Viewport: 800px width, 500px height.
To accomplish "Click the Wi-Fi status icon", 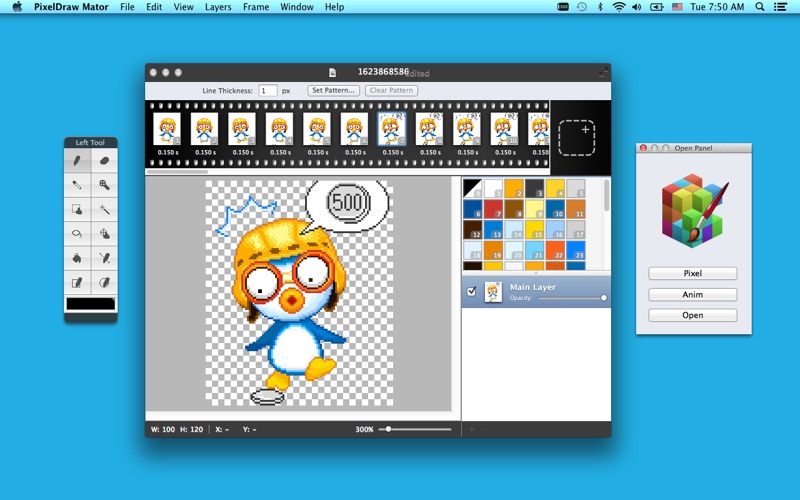I will 619,7.
